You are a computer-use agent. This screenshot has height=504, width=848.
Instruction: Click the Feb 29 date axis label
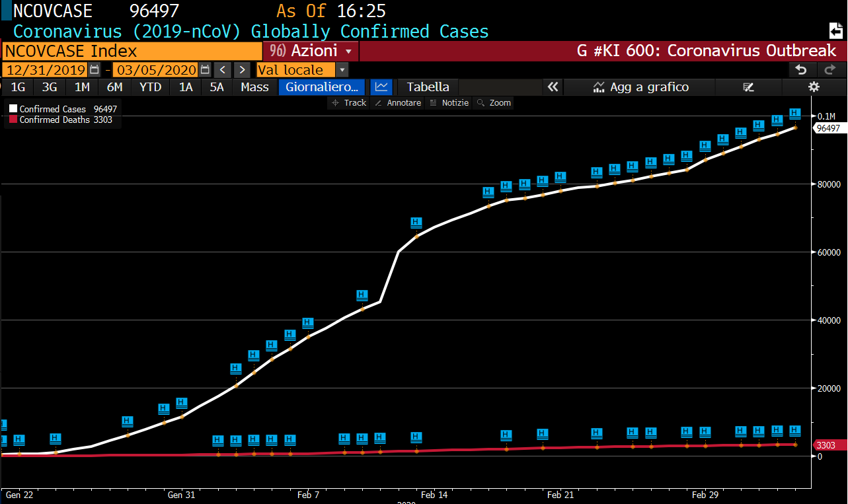[705, 495]
